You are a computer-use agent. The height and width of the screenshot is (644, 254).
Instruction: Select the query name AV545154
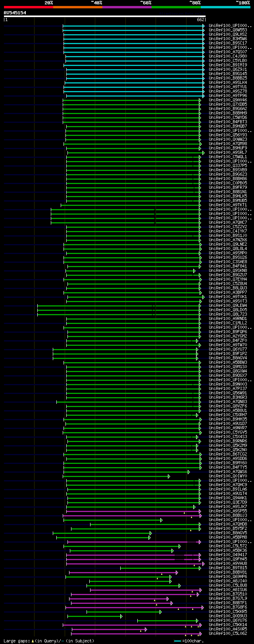(x=15, y=13)
